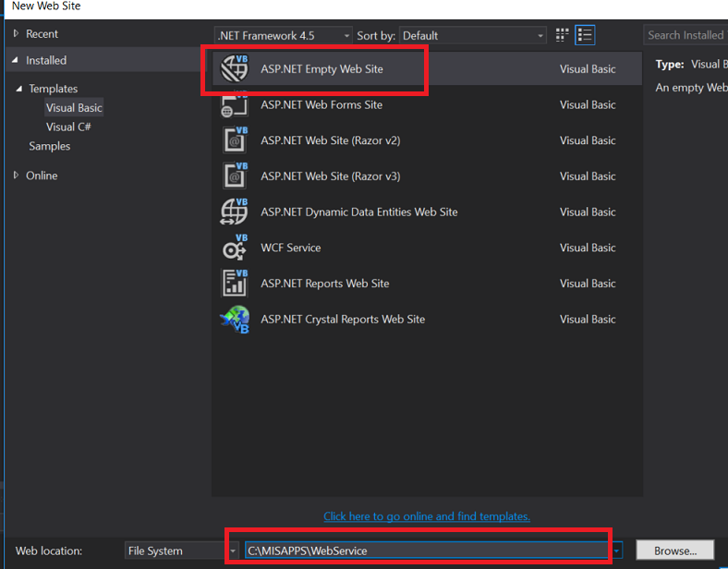Switch to small icons view
The image size is (728, 569).
pyautogui.click(x=562, y=35)
